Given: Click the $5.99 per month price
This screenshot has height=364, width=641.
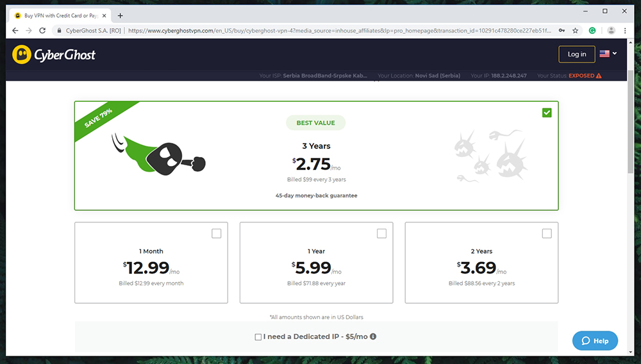Looking at the screenshot, I should point(316,268).
